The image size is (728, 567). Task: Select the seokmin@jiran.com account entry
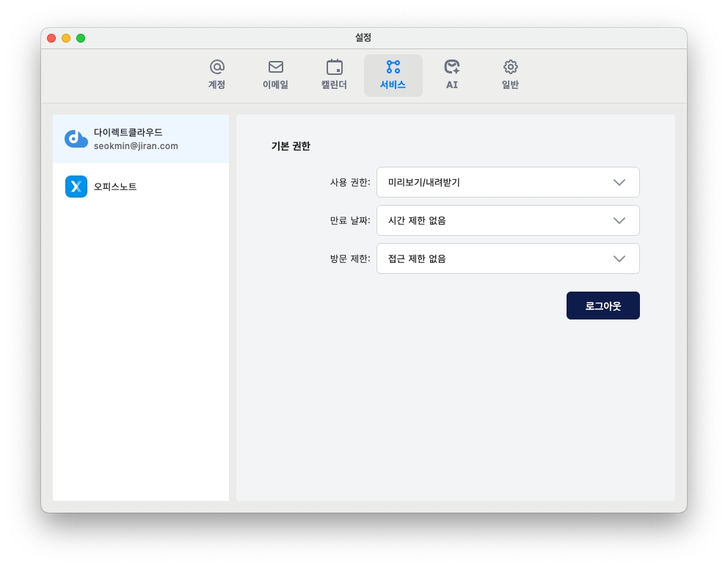pos(136,146)
